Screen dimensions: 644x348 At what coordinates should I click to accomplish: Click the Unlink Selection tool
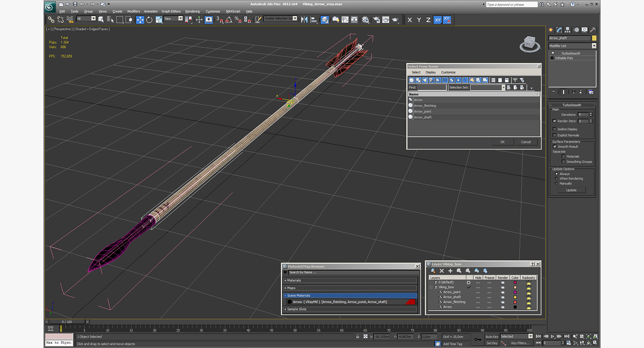(x=60, y=20)
